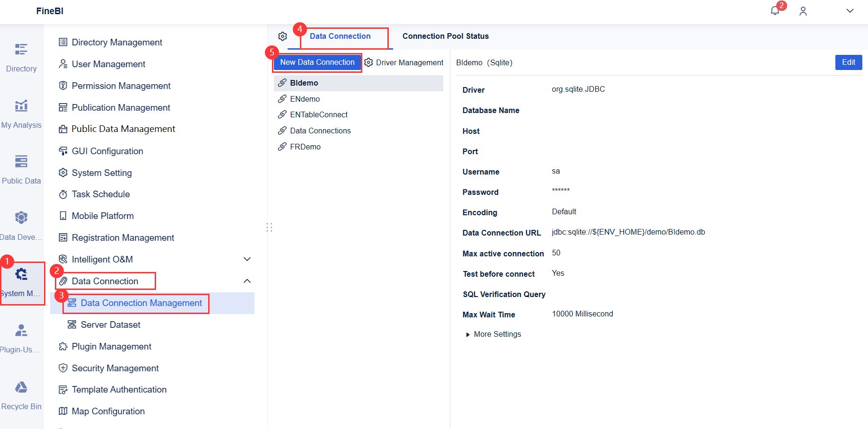Screen dimensions: 868x429
Task: Select the Plugin-Usage sidebar icon
Action: tap(21, 337)
